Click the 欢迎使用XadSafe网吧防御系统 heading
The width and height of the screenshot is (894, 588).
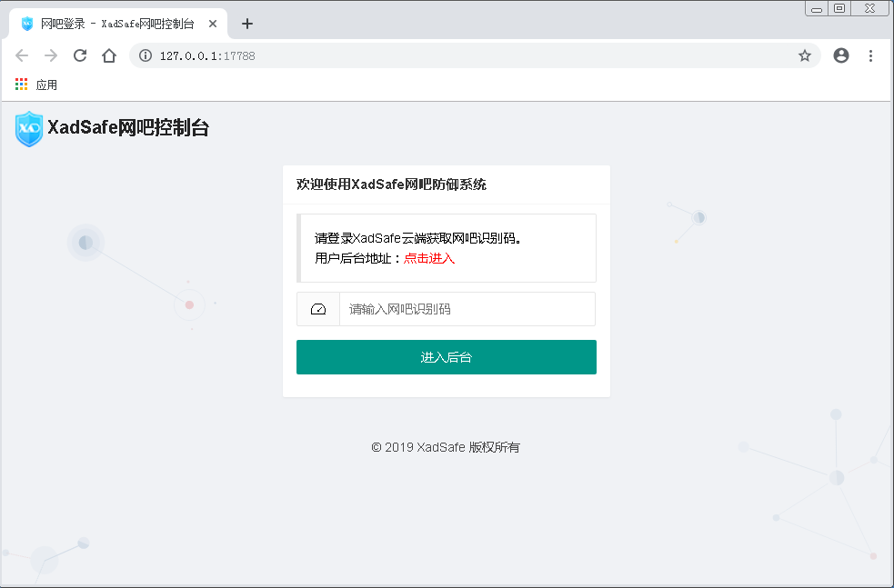[391, 184]
